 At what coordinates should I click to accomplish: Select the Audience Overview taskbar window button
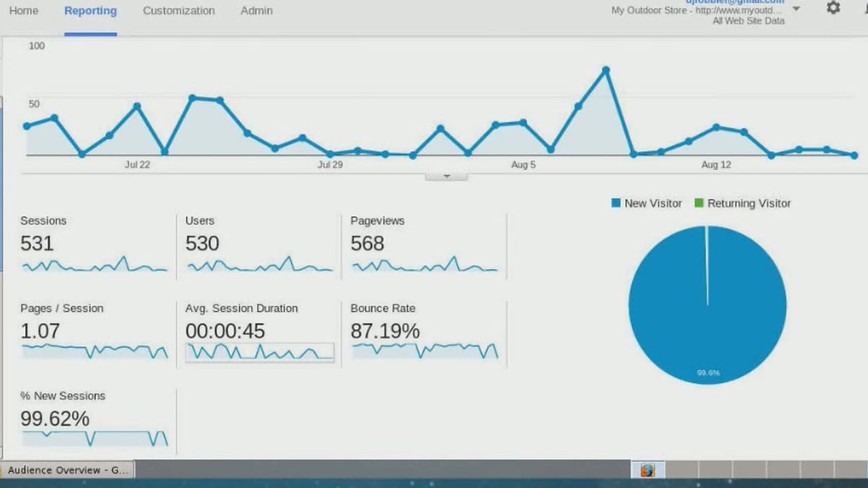[68, 470]
